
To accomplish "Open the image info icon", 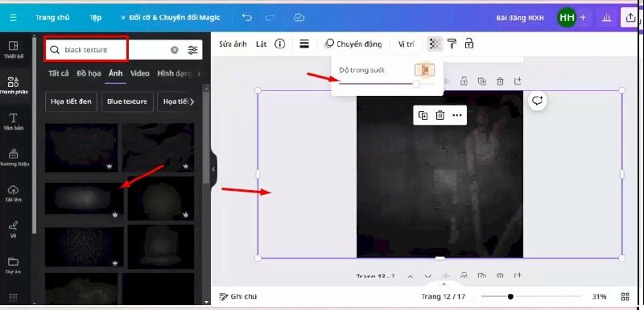I will coord(279,44).
